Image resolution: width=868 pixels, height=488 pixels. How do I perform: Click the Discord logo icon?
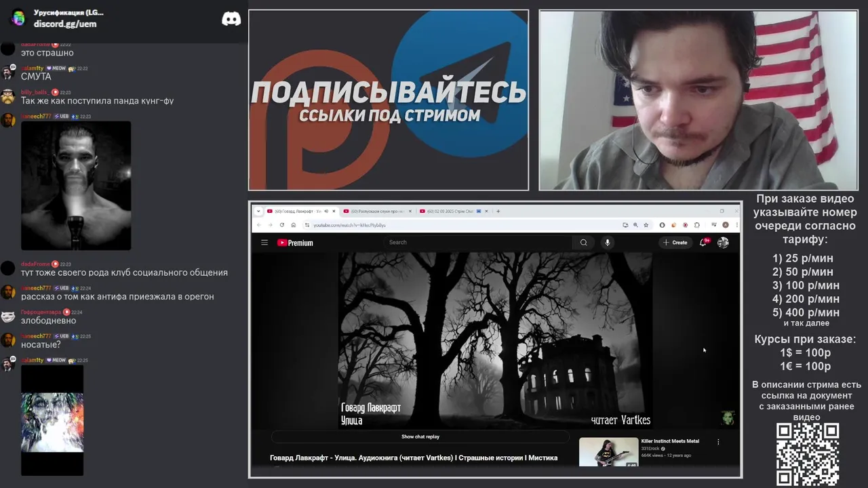point(231,19)
